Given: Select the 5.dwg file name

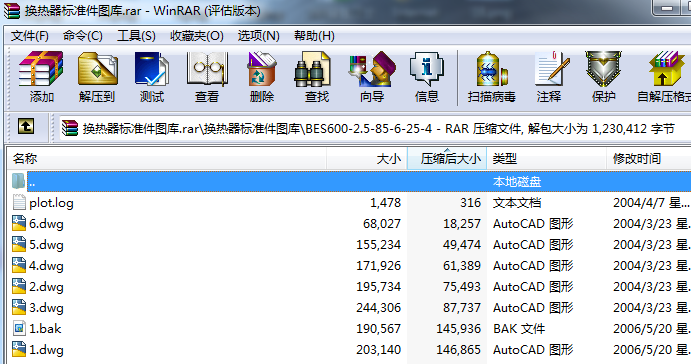Looking at the screenshot, I should pyautogui.click(x=46, y=245).
